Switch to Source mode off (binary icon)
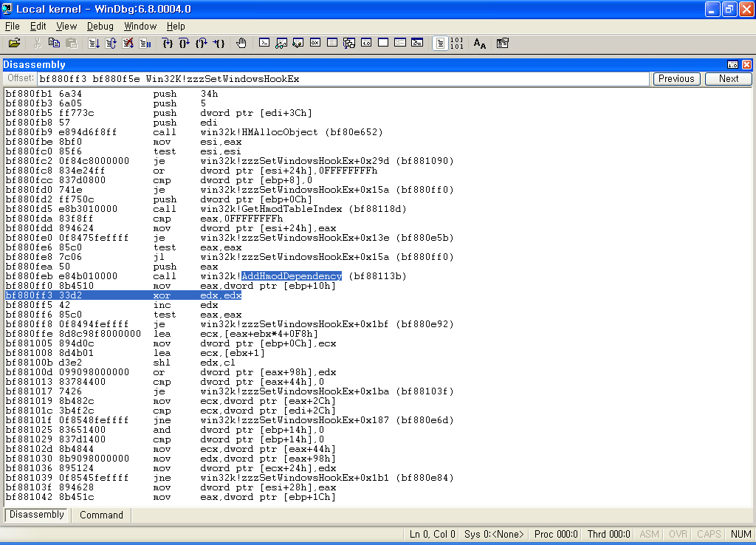 pyautogui.click(x=456, y=44)
